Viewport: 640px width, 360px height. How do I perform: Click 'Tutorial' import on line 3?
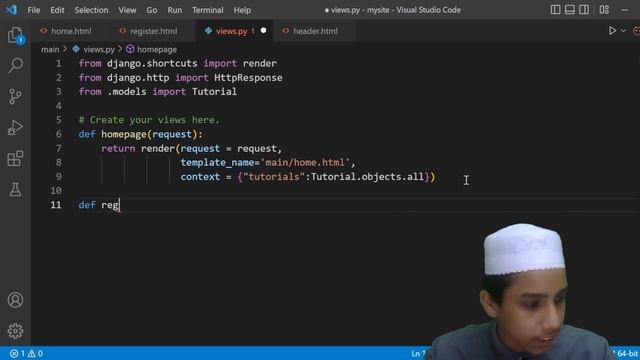coord(214,91)
